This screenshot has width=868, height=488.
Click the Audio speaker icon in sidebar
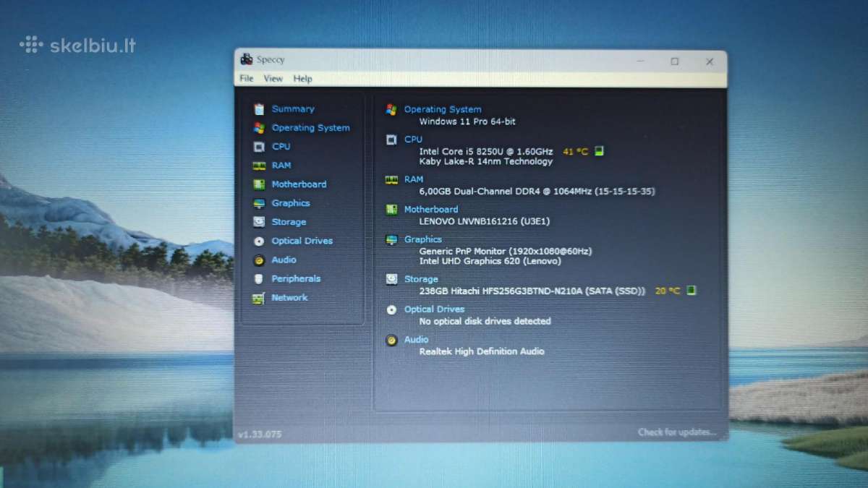point(259,260)
